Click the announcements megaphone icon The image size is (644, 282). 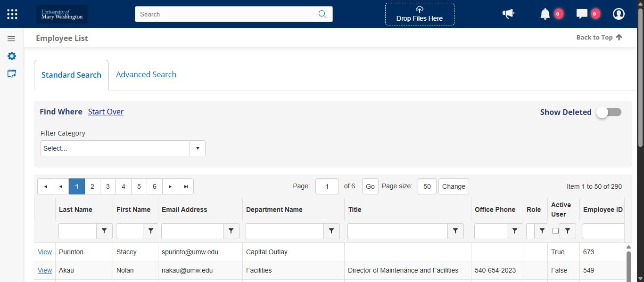click(x=508, y=14)
